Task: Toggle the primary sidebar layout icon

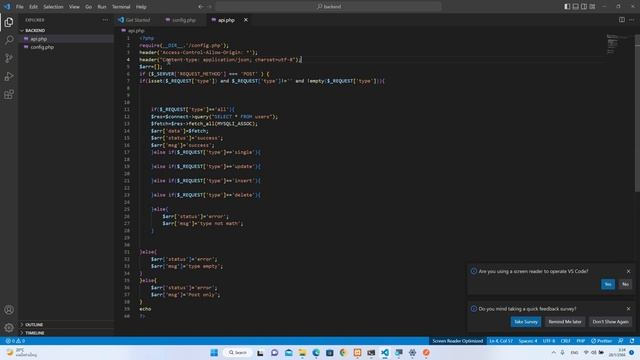Action: (x=567, y=7)
